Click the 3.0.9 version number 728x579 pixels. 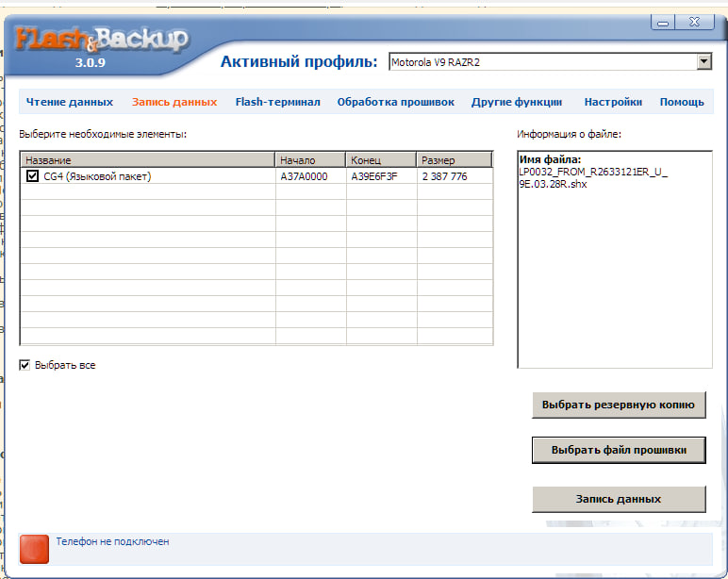click(x=91, y=62)
